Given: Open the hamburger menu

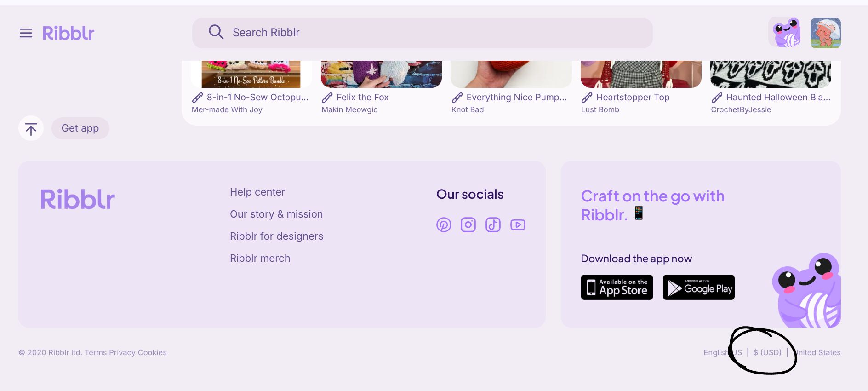Looking at the screenshot, I should 26,33.
